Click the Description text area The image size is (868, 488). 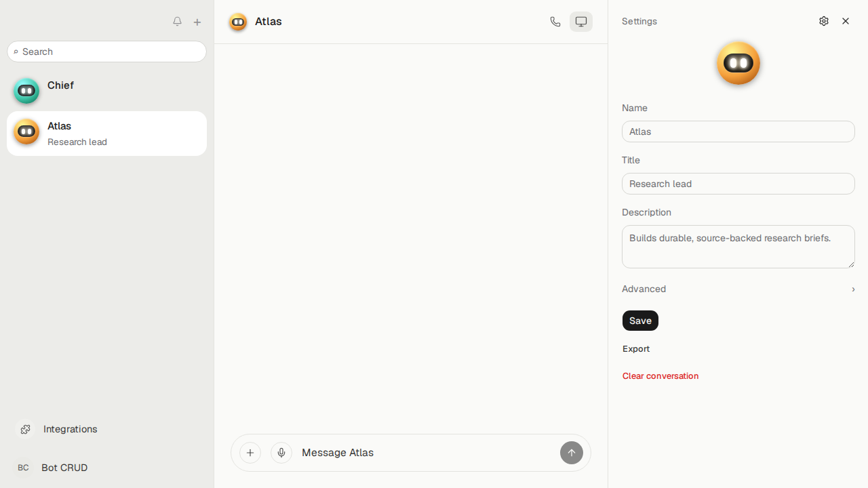tap(738, 247)
